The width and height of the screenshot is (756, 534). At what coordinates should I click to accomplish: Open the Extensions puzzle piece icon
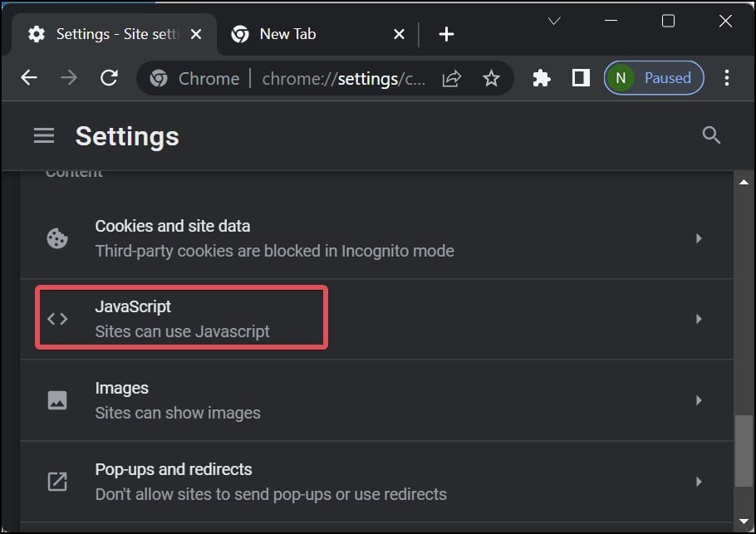(542, 78)
